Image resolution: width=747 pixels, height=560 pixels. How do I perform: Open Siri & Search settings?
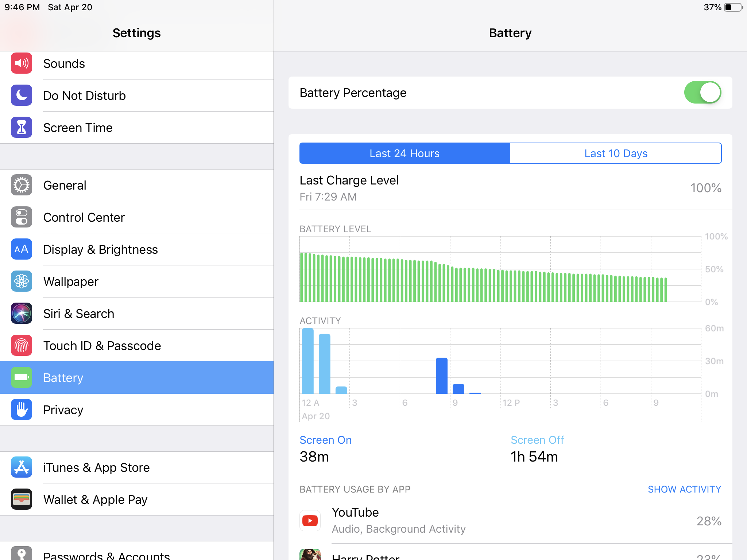point(137,314)
